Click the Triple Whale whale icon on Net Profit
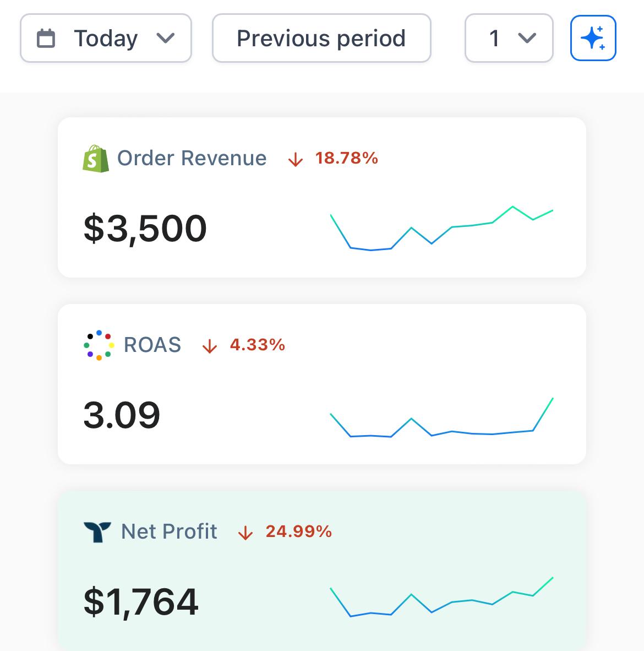Image resolution: width=644 pixels, height=651 pixels. click(x=97, y=531)
